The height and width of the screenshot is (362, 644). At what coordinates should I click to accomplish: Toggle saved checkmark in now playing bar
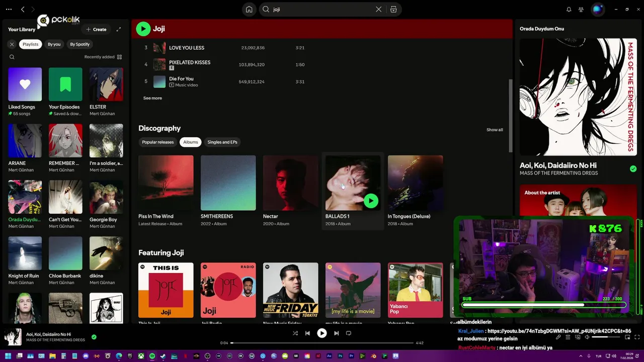(94, 337)
